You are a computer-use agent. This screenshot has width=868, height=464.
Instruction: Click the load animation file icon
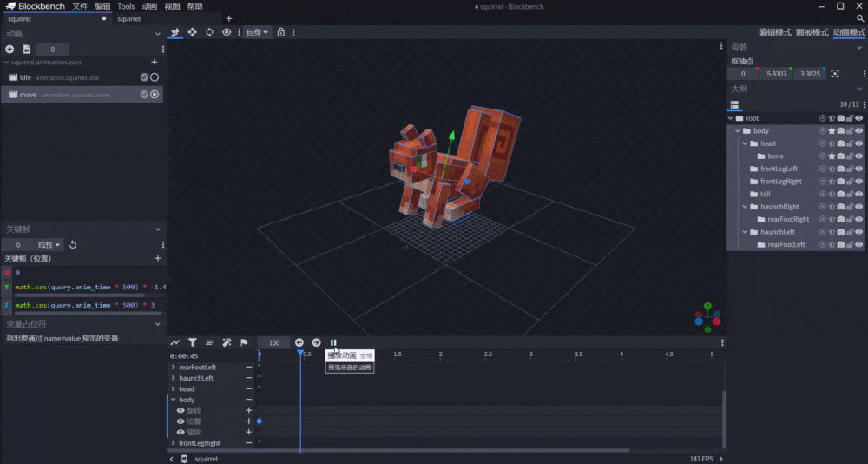(x=27, y=50)
